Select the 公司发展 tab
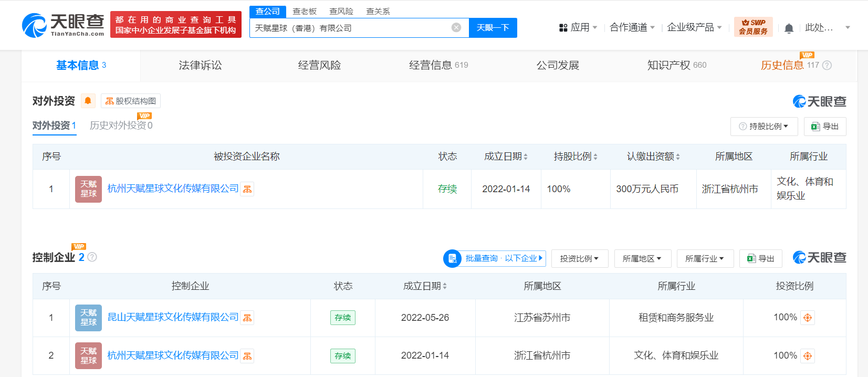Image resolution: width=868 pixels, height=377 pixels. (x=558, y=65)
